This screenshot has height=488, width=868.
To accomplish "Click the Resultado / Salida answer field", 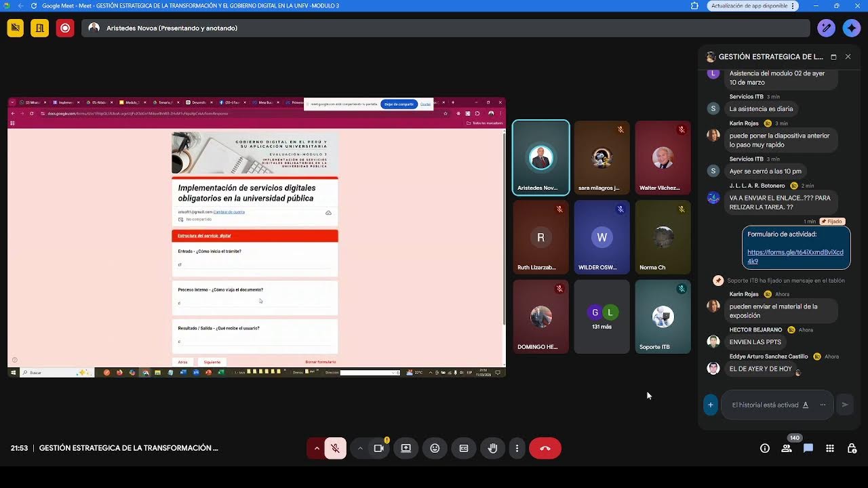I will point(254,342).
